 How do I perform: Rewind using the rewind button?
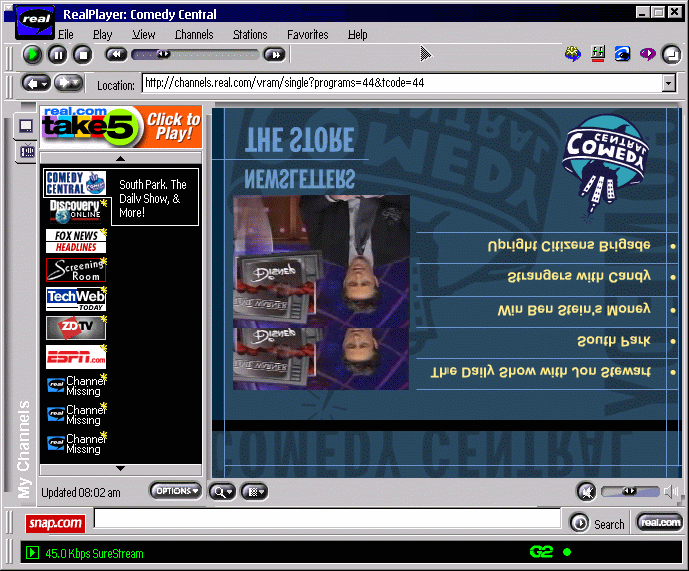click(116, 55)
